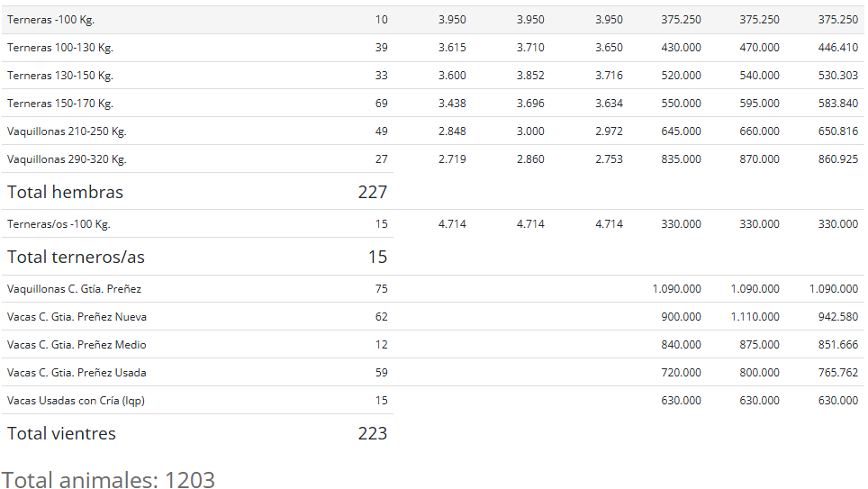Click the 860.925 average price value
868x489 pixels.
pyautogui.click(x=838, y=158)
